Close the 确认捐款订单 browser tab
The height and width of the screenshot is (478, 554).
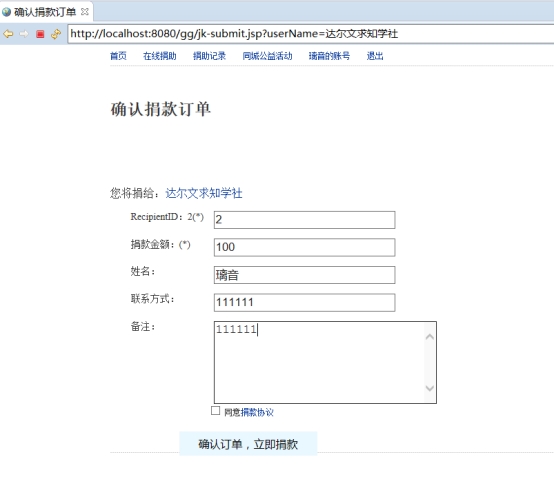pos(85,12)
